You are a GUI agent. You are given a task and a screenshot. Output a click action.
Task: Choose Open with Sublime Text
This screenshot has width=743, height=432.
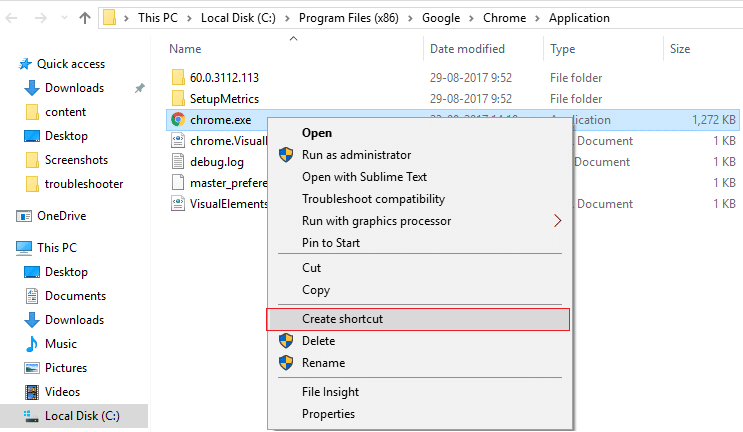coord(420,177)
